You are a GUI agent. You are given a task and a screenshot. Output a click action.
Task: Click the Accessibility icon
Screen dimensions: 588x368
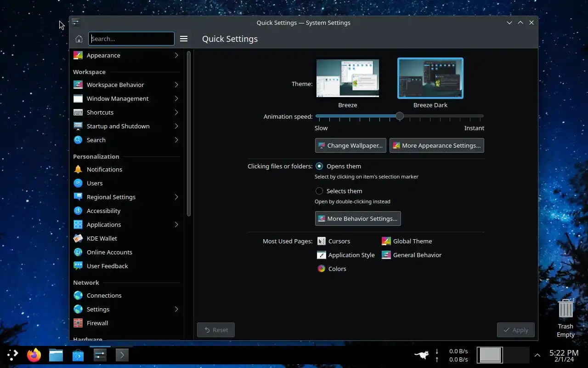pyautogui.click(x=78, y=211)
